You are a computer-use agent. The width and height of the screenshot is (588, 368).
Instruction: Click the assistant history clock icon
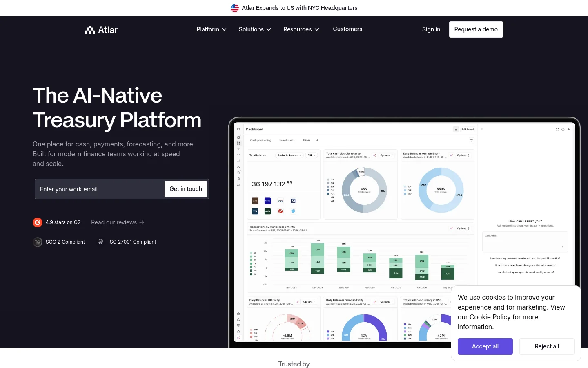pyautogui.click(x=563, y=129)
